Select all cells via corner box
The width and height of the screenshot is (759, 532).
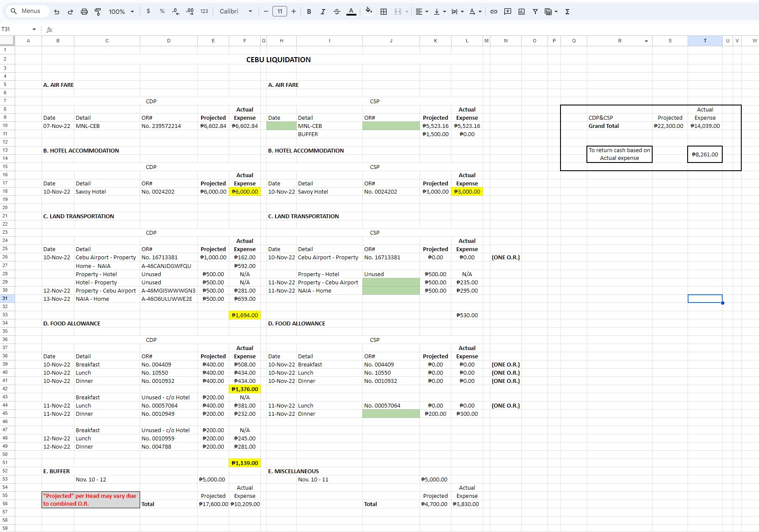coord(7,41)
